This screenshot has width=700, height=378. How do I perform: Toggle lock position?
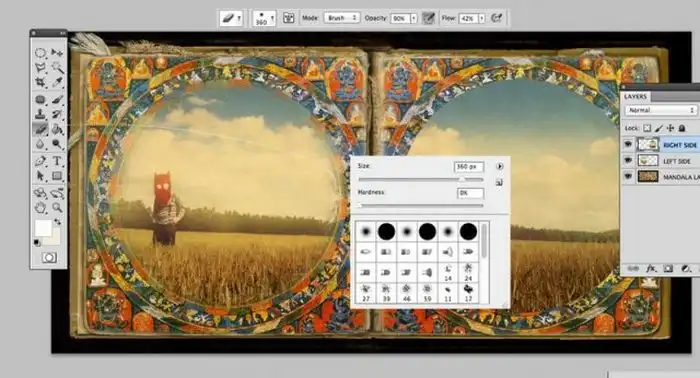(671, 128)
